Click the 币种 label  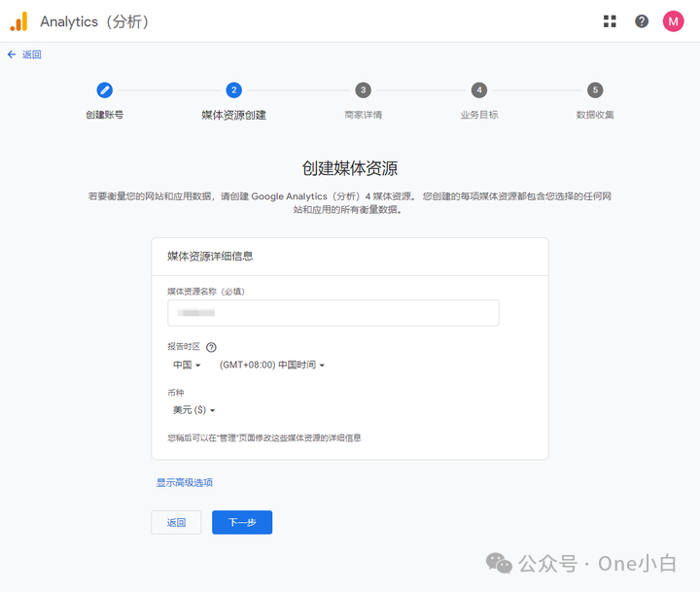(x=175, y=393)
